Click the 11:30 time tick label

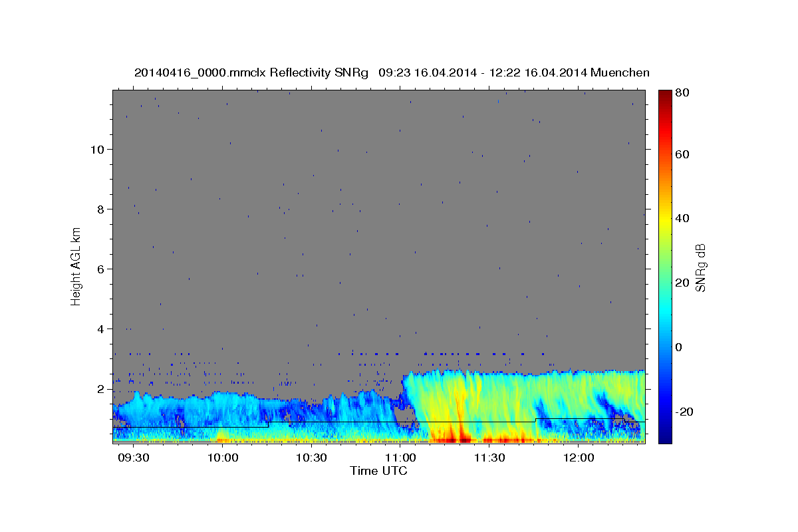[x=490, y=458]
